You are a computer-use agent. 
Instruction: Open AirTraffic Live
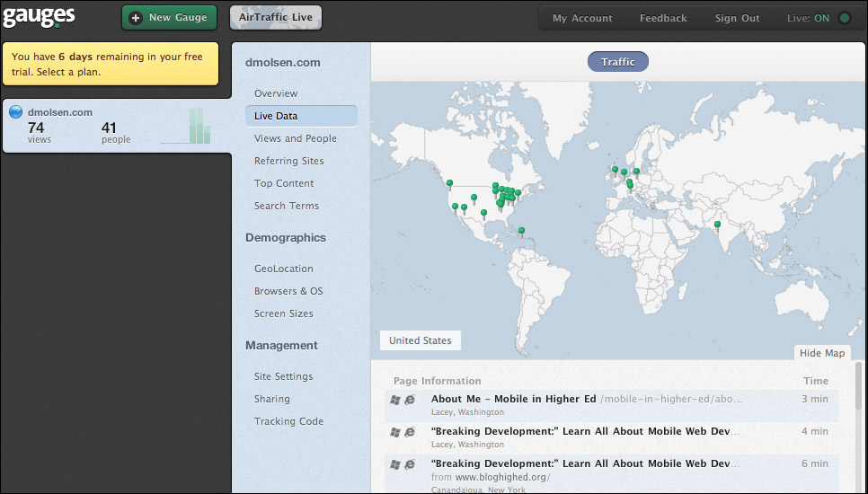276,18
